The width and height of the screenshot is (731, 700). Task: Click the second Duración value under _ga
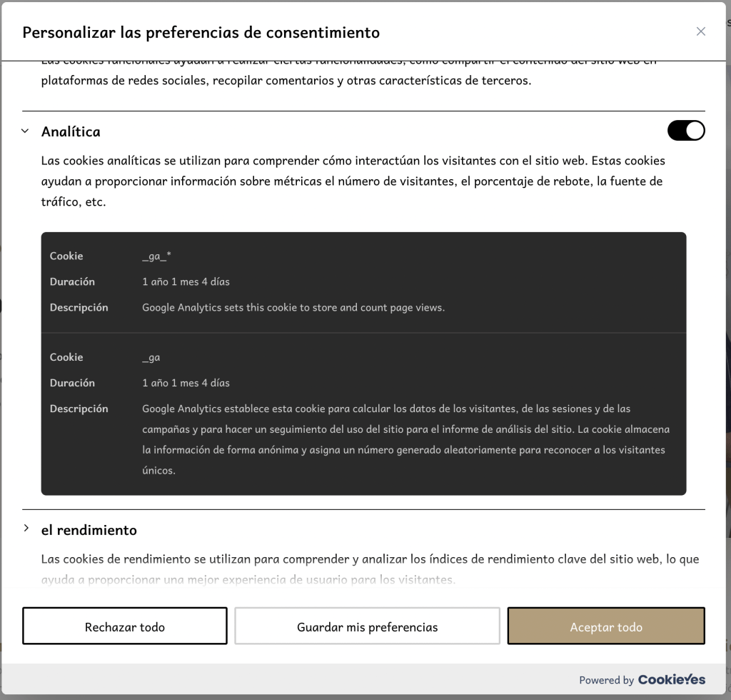[x=186, y=383]
